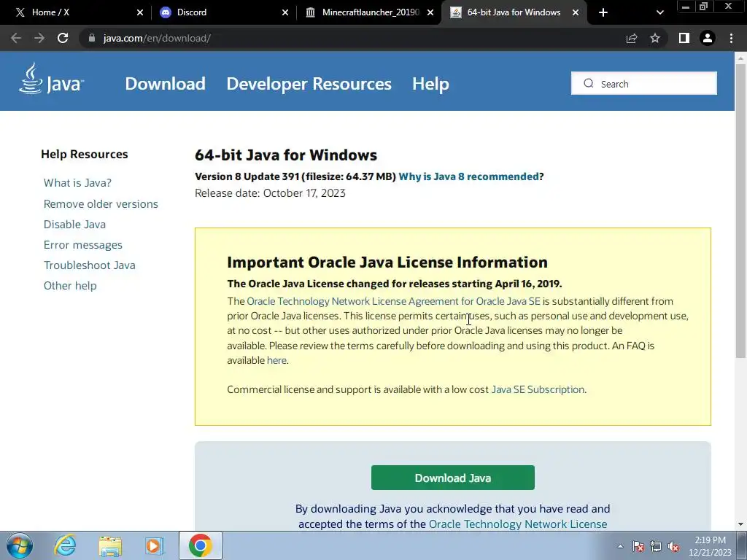Screen dimensions: 747x560
Task: Click the search magnifier icon
Action: (x=589, y=83)
